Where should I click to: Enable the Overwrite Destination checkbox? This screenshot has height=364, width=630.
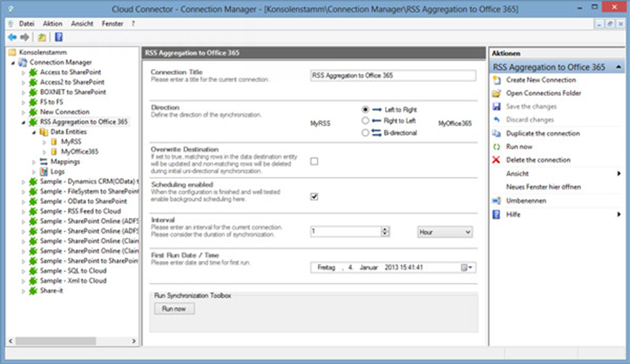314,161
